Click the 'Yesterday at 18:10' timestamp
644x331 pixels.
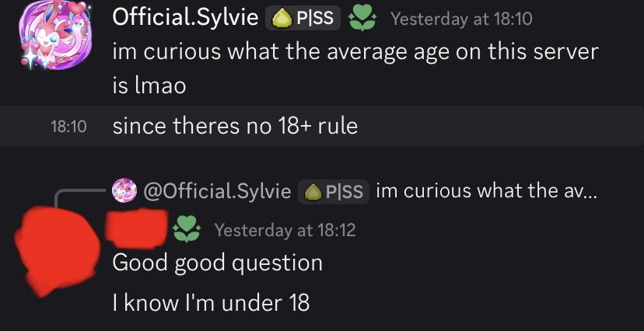tap(461, 19)
